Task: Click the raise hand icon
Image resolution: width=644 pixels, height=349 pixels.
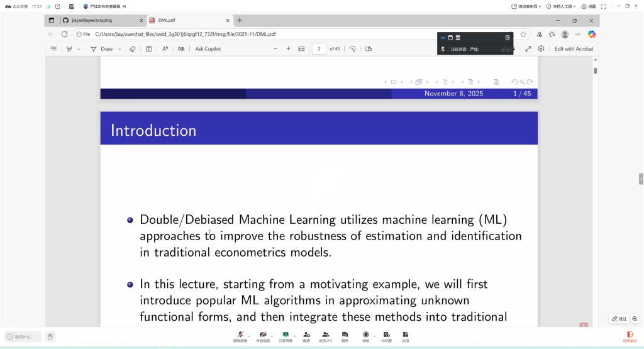Action: 50,336
